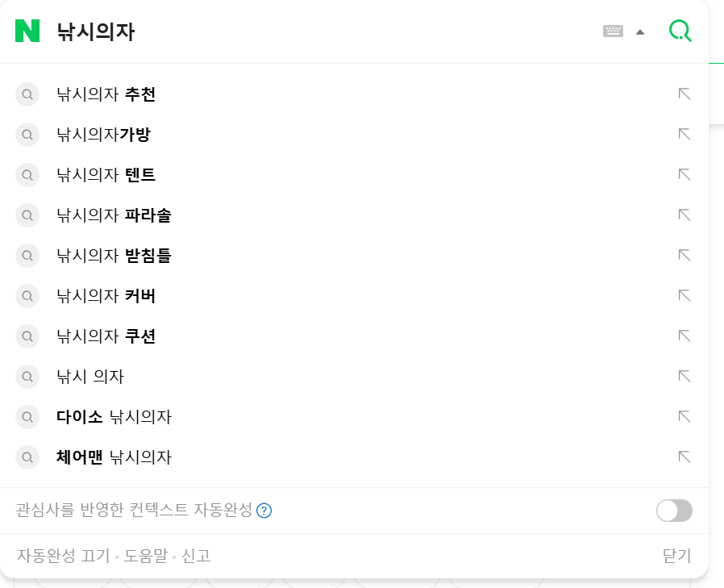
Task: Click 자동완성 끄기 link
Action: click(x=63, y=555)
